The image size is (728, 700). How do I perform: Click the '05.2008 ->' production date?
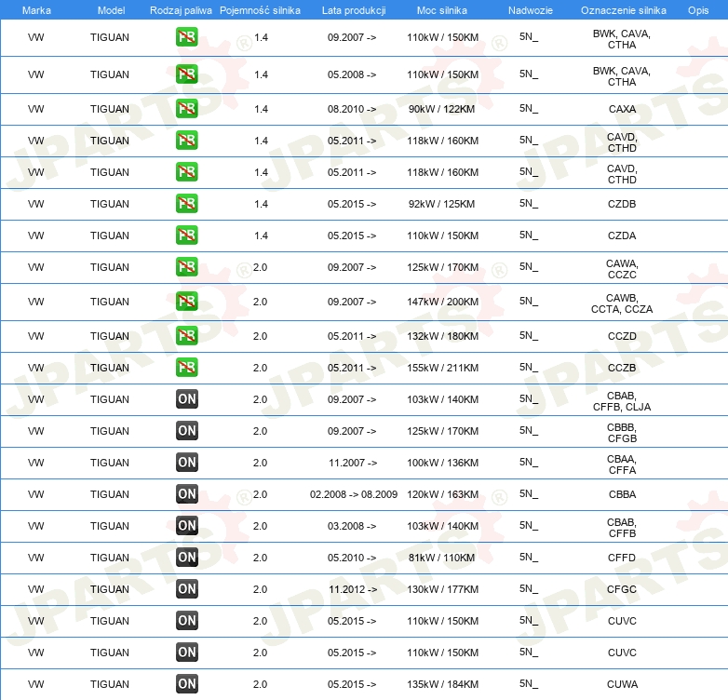[352, 74]
